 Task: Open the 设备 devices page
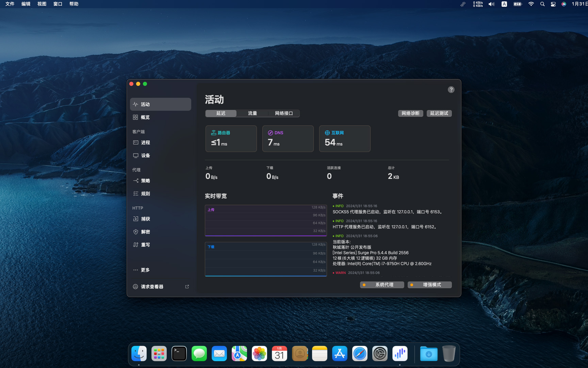click(160, 155)
